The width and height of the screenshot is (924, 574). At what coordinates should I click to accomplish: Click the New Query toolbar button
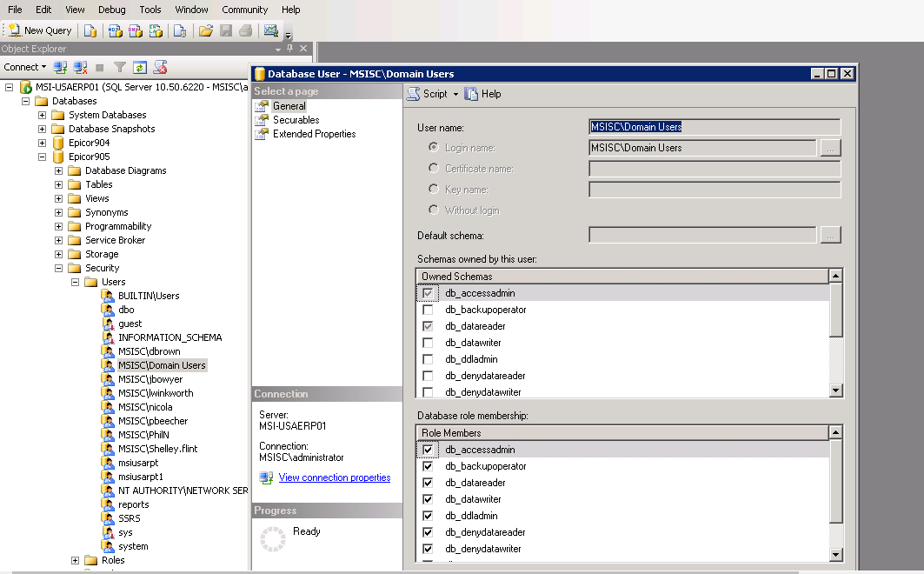[x=40, y=30]
